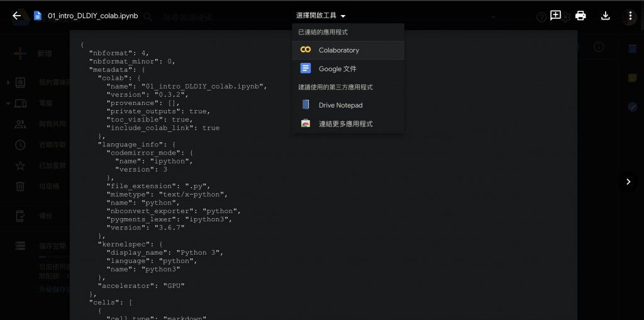Open with Colaboratory
644x320 pixels.
click(x=348, y=50)
